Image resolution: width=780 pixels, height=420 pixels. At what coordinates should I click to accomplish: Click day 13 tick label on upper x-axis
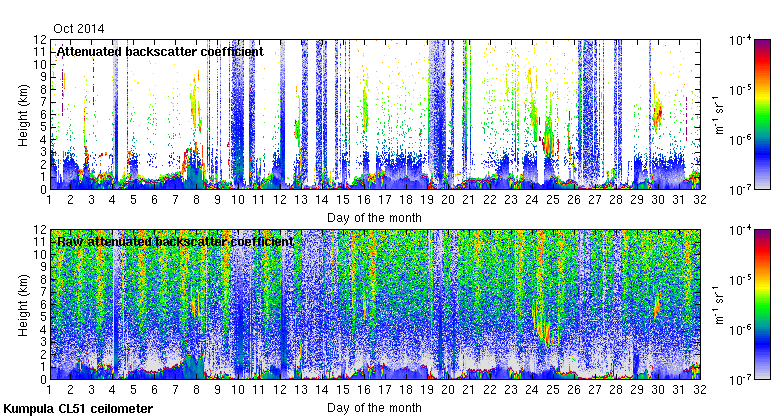pos(301,200)
